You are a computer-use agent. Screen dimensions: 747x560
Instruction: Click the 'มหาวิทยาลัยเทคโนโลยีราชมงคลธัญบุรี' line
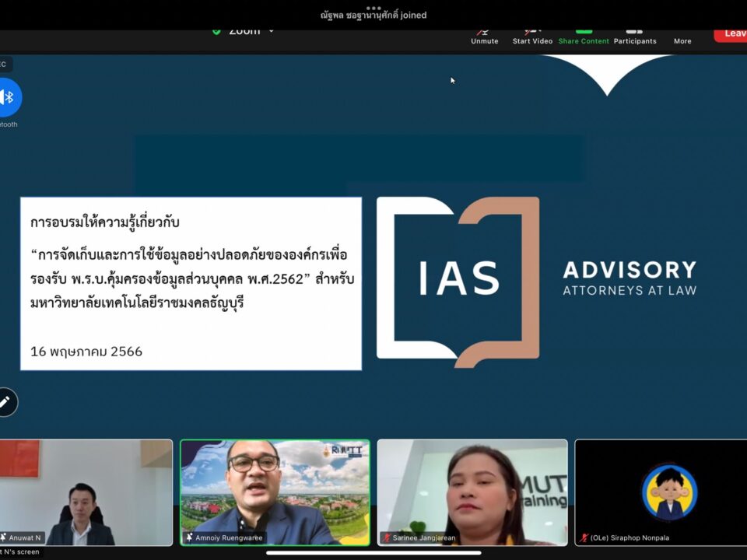pos(137,303)
